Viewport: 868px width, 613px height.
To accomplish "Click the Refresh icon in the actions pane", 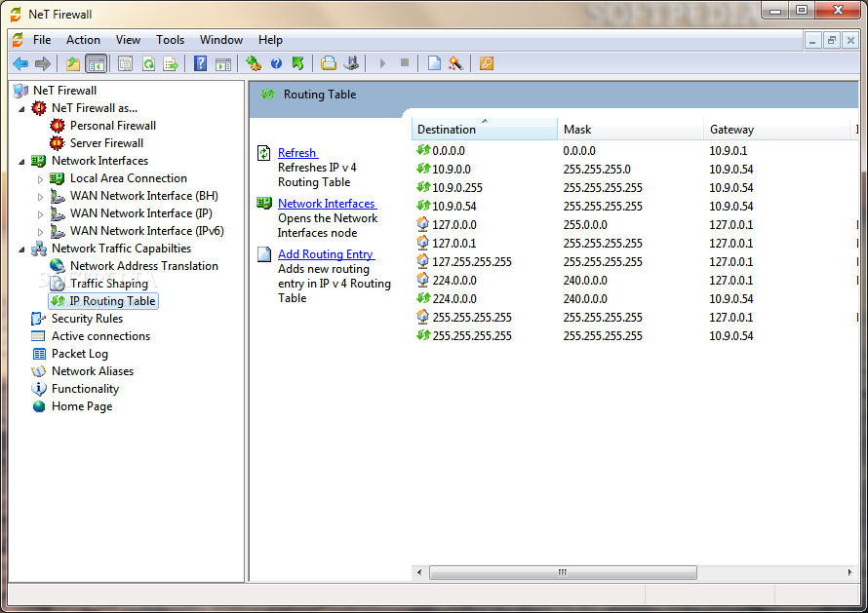I will [x=264, y=153].
